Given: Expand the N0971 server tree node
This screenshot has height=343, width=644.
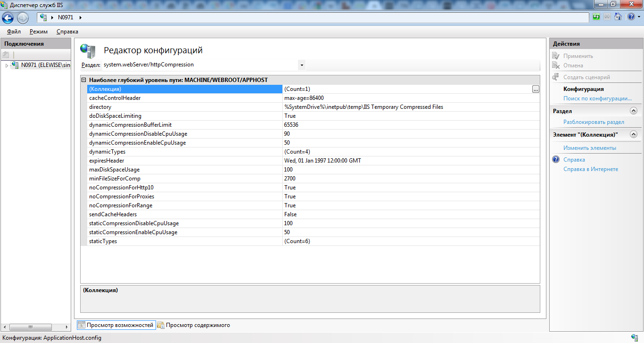Looking at the screenshot, I should coord(7,65).
